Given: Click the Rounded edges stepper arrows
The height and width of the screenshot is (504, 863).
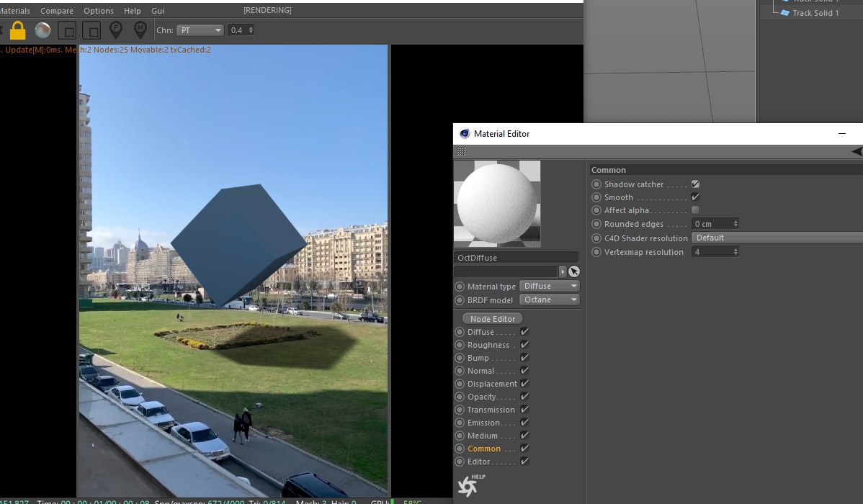Looking at the screenshot, I should coord(735,224).
